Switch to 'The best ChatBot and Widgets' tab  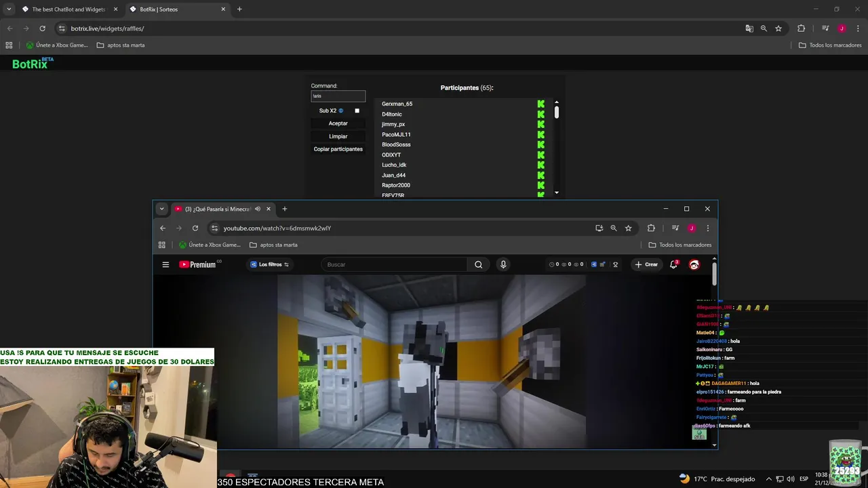click(x=70, y=9)
